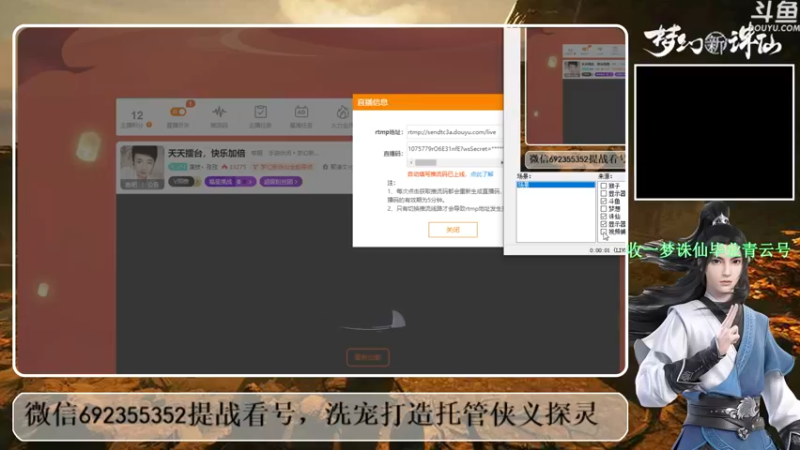Toggle the 诛仙 source checkbox
The image size is (800, 450).
604,217
